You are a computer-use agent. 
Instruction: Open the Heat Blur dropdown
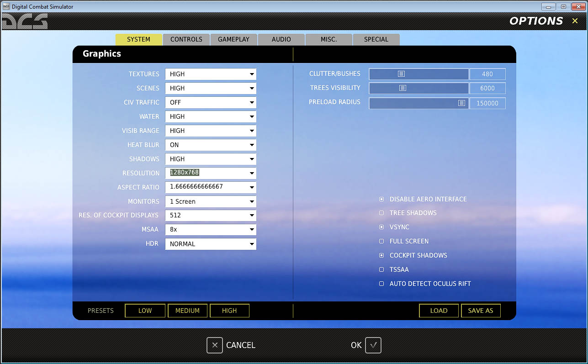211,145
